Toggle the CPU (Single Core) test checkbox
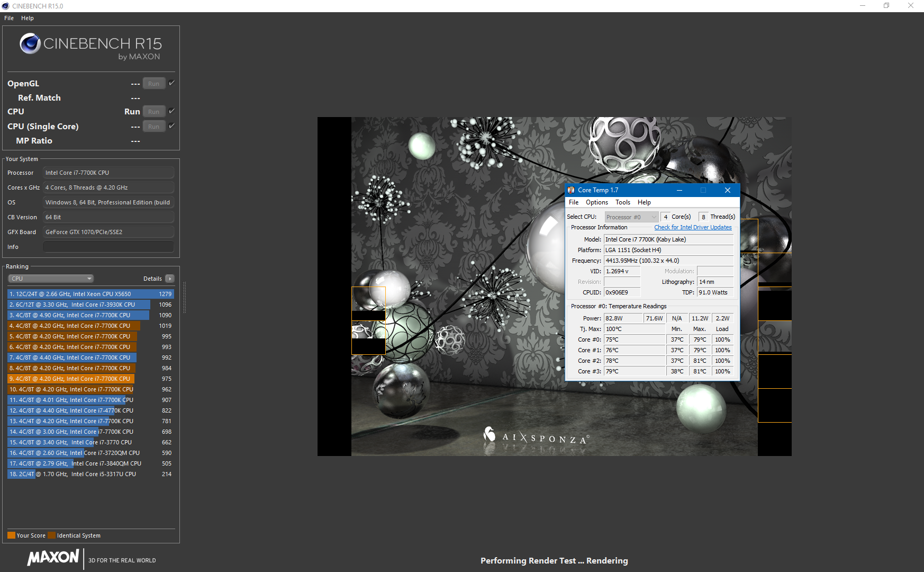Image resolution: width=924 pixels, height=572 pixels. click(171, 126)
